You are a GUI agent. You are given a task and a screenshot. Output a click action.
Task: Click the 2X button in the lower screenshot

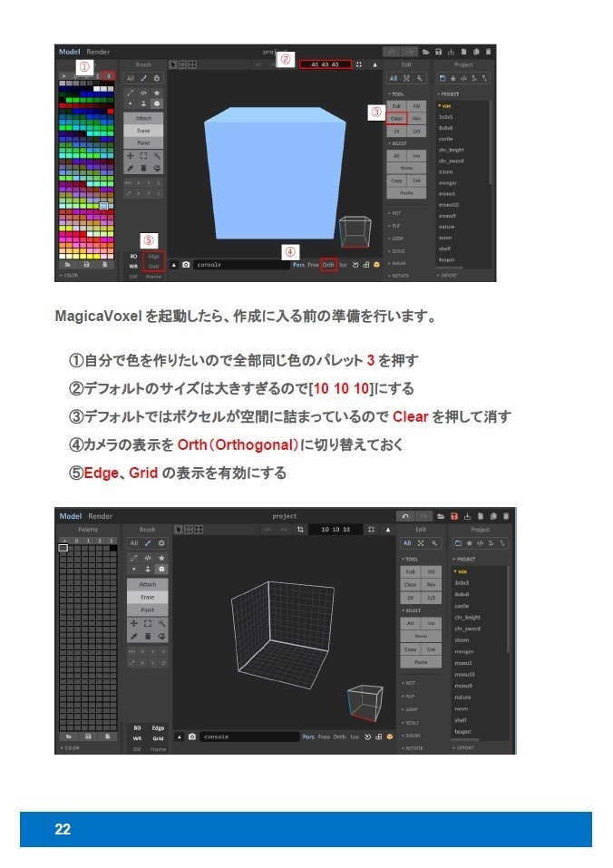point(411,598)
